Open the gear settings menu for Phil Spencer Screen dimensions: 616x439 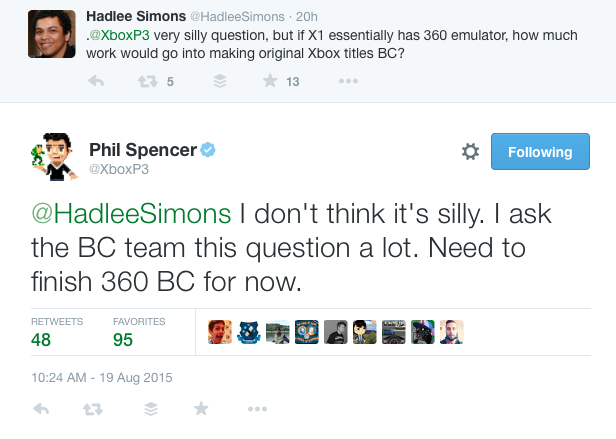tap(470, 151)
